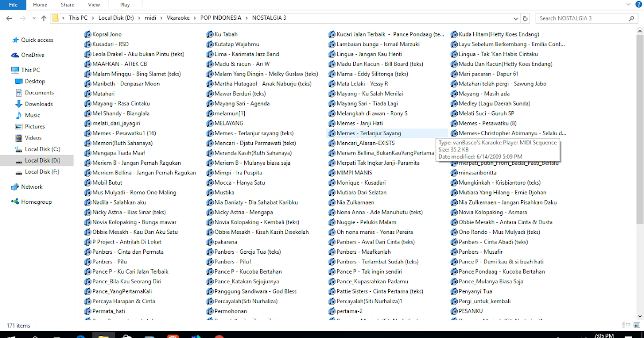Image resolution: width=644 pixels, height=338 pixels.
Task: Select the This PC computer icon in sidebar
Action: point(15,70)
